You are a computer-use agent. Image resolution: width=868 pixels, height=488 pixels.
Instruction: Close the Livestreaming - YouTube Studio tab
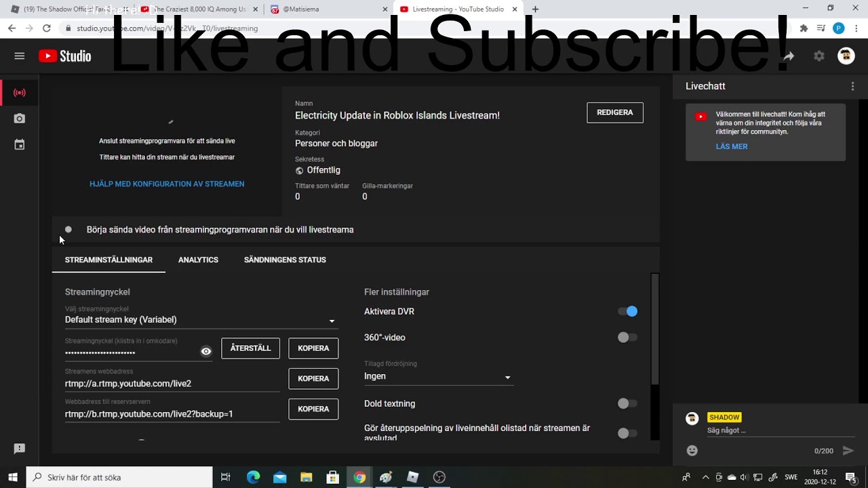[515, 9]
